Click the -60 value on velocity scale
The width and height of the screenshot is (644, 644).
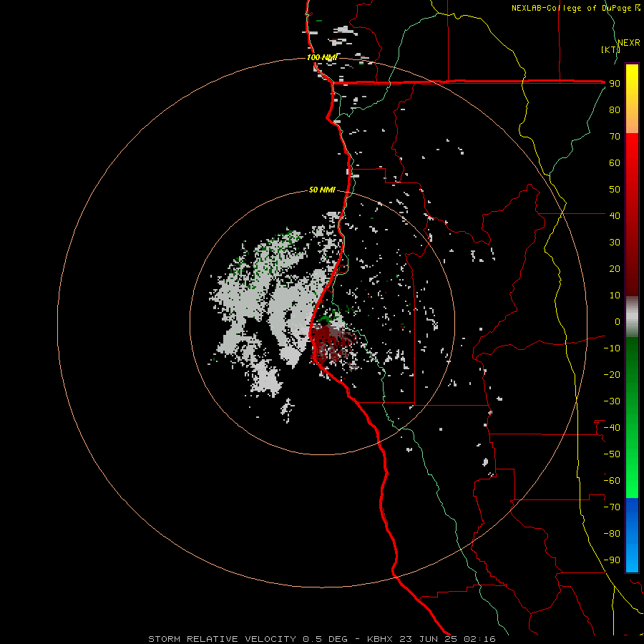tap(612, 481)
